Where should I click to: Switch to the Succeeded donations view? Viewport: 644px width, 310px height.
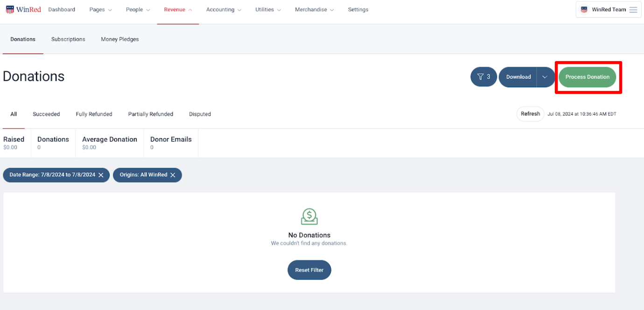point(46,114)
